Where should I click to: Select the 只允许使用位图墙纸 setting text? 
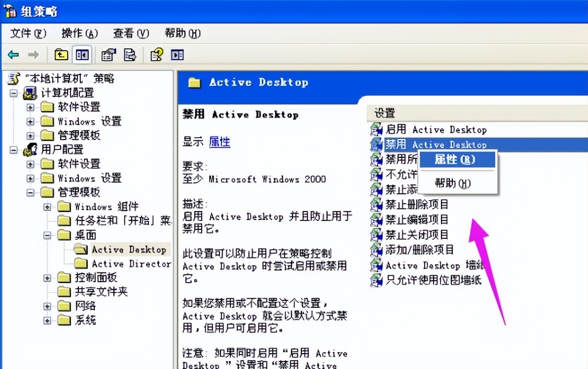tap(434, 280)
